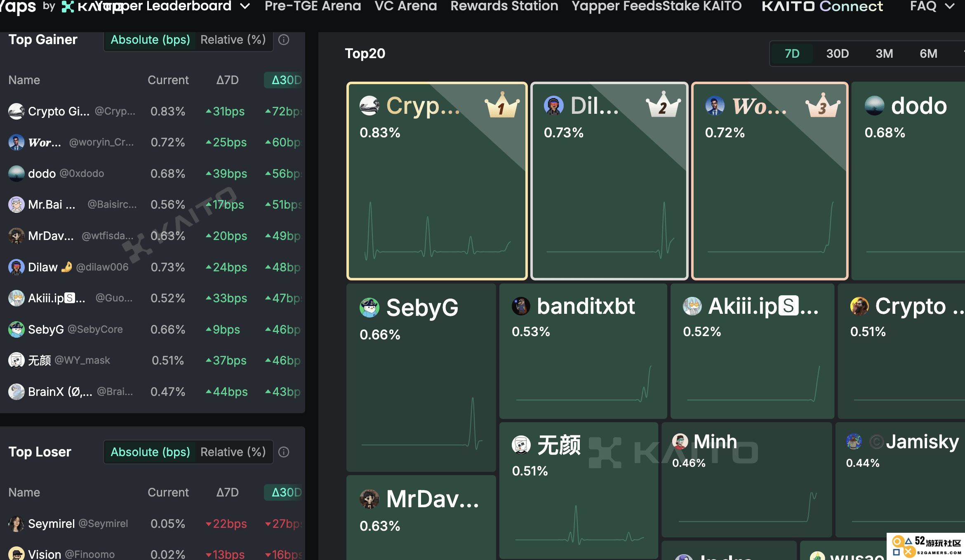This screenshot has width=965, height=560.
Task: Click the Top Loser info icon
Action: pyautogui.click(x=284, y=452)
